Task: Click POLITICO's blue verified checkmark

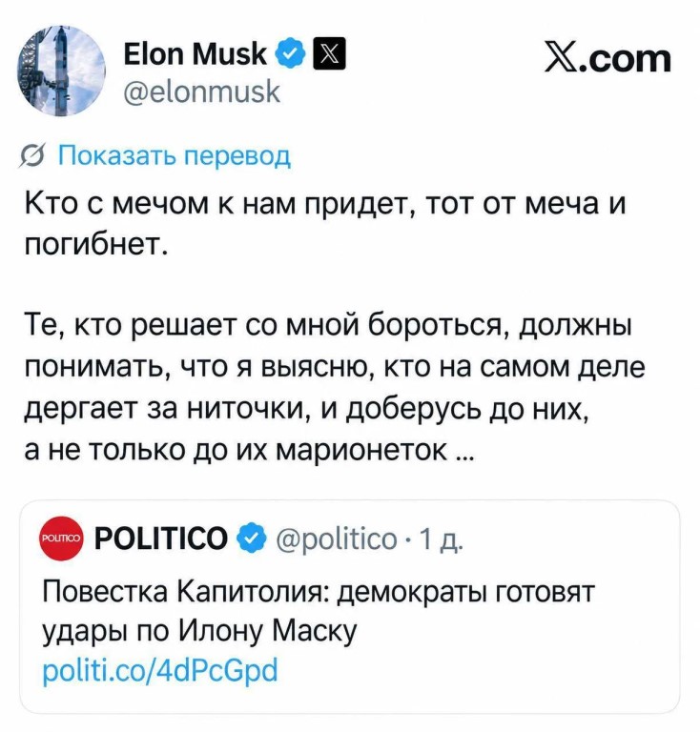Action: [x=251, y=538]
